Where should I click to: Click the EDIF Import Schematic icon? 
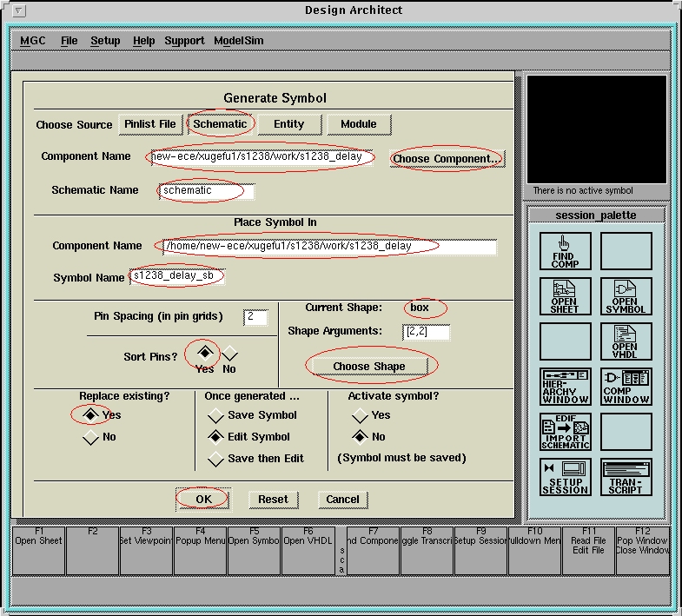[565, 432]
